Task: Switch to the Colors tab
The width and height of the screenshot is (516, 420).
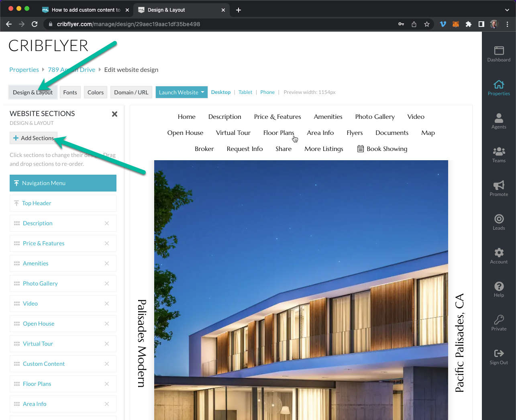Action: tap(96, 92)
